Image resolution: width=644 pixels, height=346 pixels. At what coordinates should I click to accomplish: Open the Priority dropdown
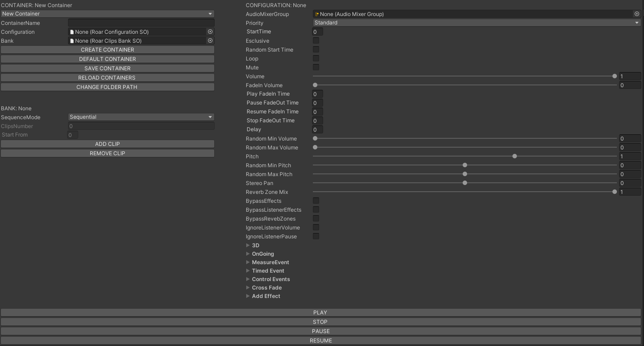[476, 23]
